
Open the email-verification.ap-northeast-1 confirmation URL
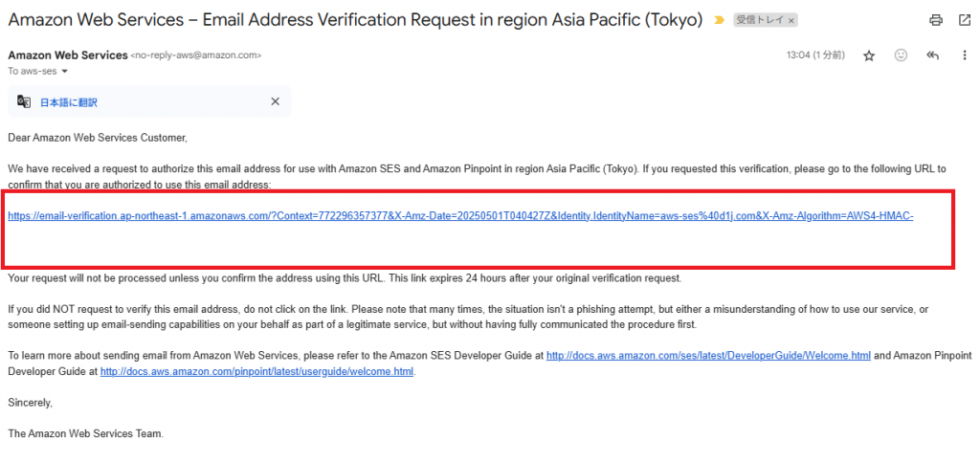(x=460, y=216)
